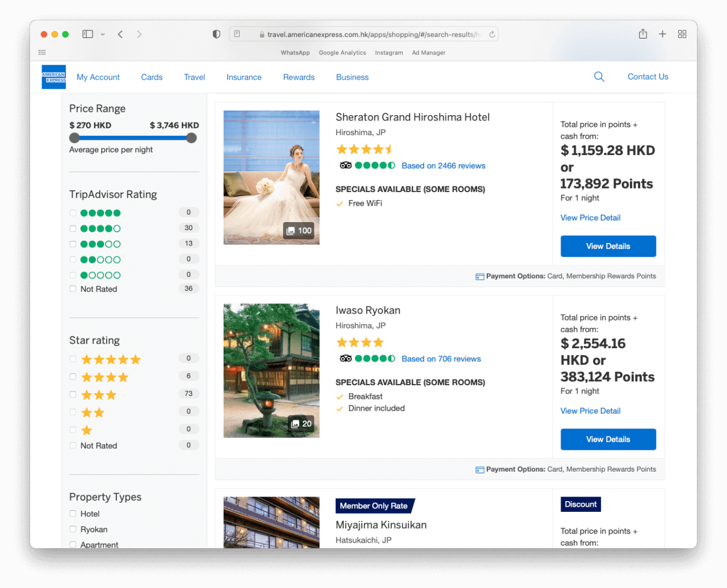Click Iwaso Ryokan gold star rating
Image resolution: width=727 pixels, height=588 pixels.
360,343
